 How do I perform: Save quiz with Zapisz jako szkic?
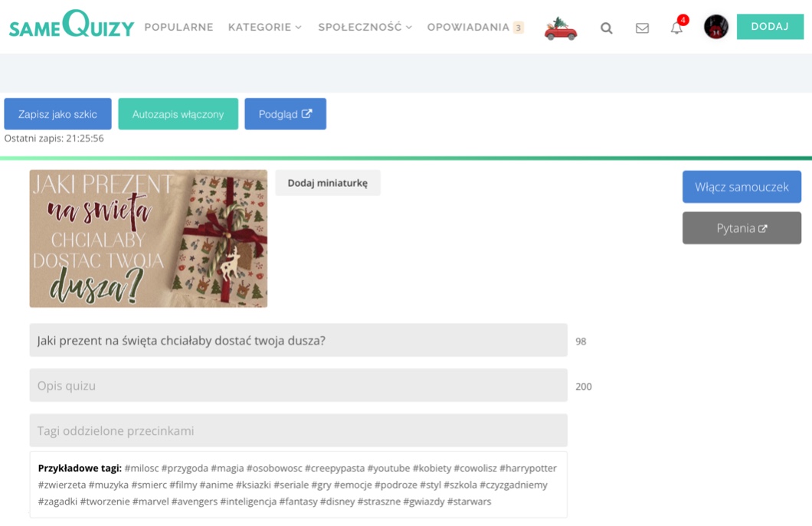58,114
